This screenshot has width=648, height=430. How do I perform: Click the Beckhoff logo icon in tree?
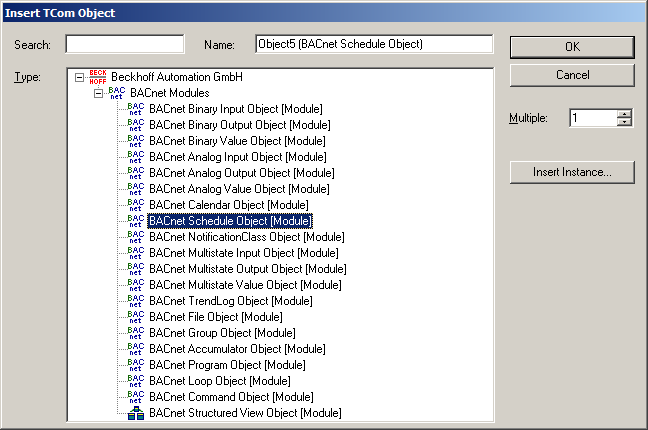[98, 77]
